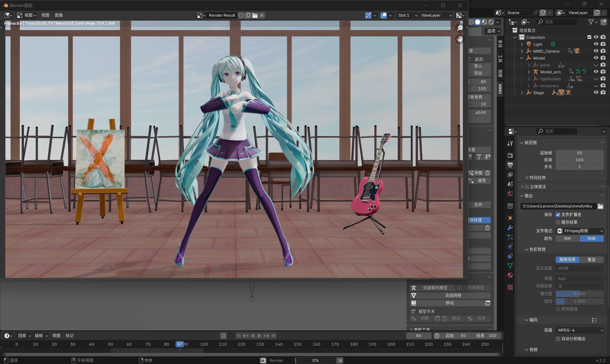Click the zoom magnifier in render view
Screen dimensions: 610x364
click(x=460, y=28)
